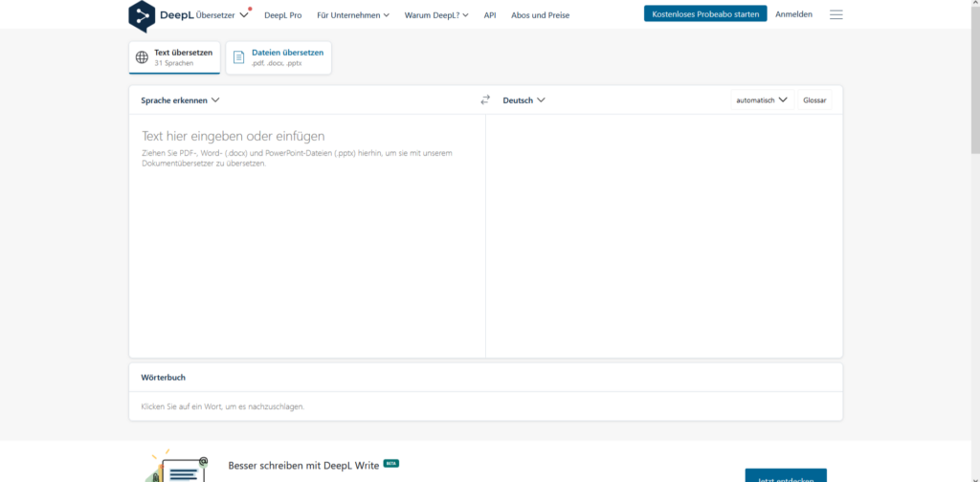Image resolution: width=980 pixels, height=482 pixels.
Task: Click the DeepL logo icon
Action: 142,16
